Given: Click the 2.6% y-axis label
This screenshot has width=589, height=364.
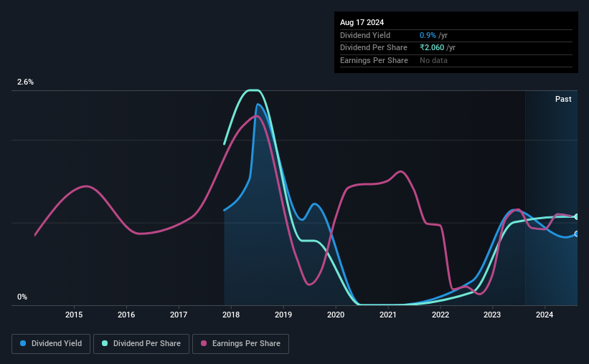Looking at the screenshot, I should [25, 82].
